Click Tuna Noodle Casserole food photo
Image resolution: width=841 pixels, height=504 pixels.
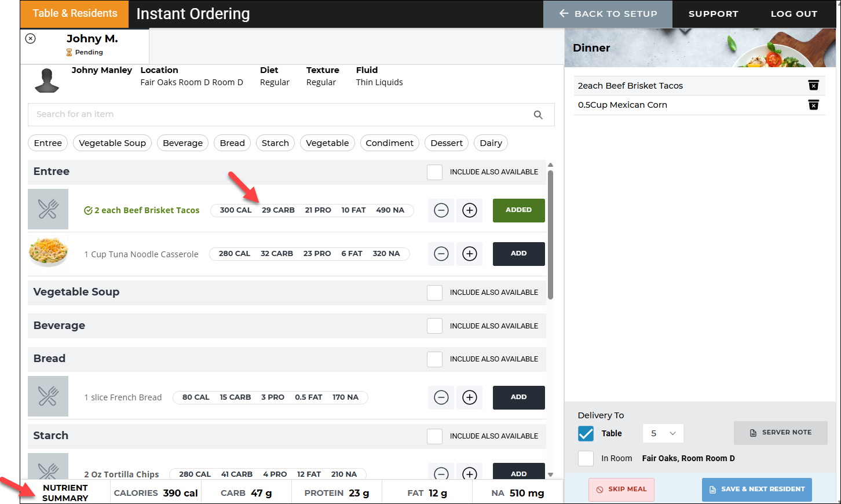pos(49,252)
